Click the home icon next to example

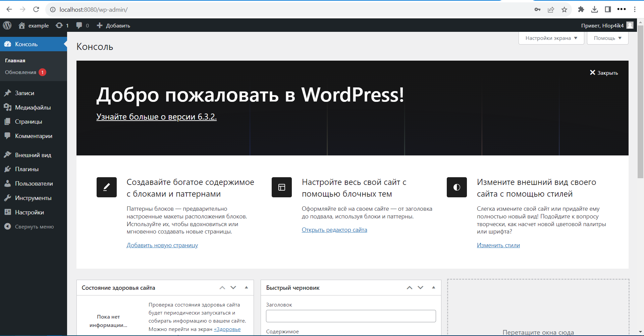(x=22, y=25)
